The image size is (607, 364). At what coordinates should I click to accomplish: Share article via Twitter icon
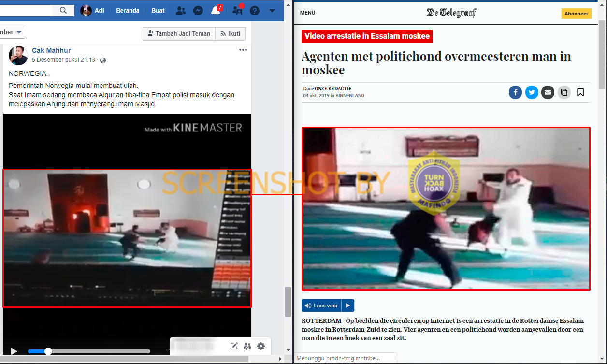pyautogui.click(x=532, y=92)
